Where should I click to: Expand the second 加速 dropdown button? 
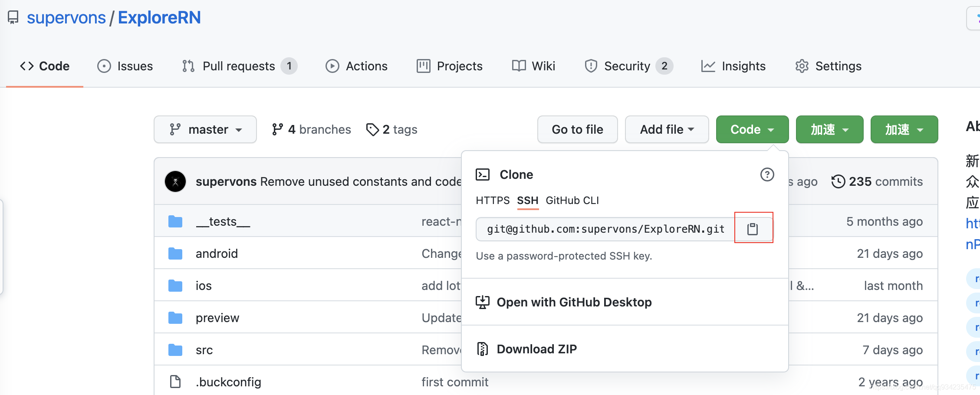[904, 129]
